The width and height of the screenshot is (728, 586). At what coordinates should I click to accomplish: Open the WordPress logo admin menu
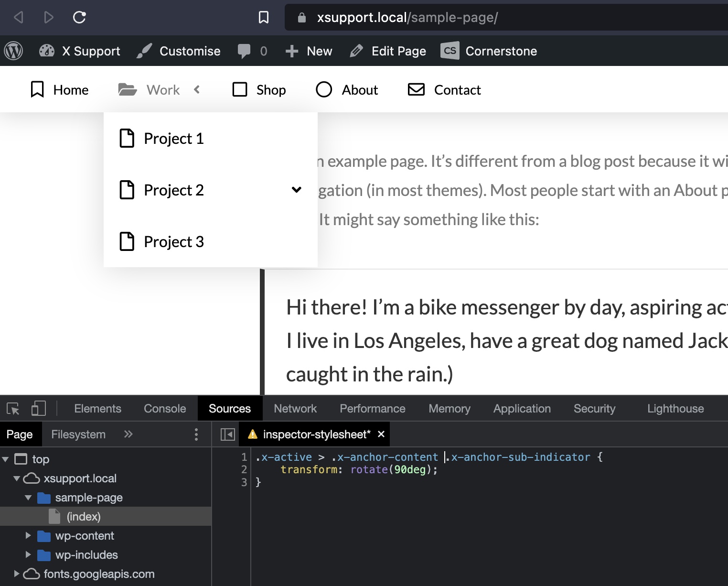pyautogui.click(x=13, y=51)
